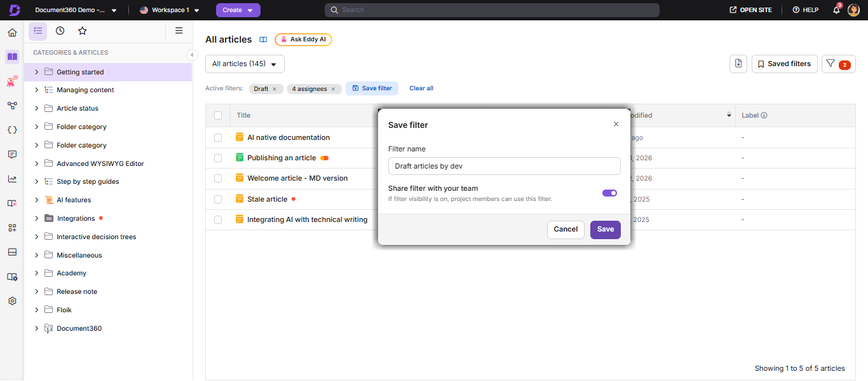Click the book icon beside All articles

point(263,39)
